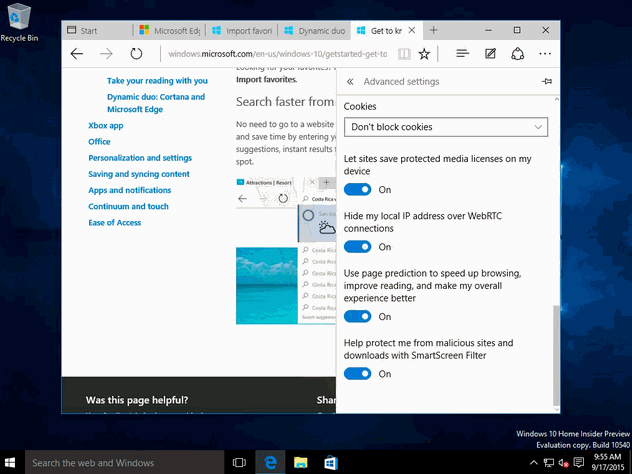Toggle Hide local IP over WebRTC switch

[x=358, y=247]
